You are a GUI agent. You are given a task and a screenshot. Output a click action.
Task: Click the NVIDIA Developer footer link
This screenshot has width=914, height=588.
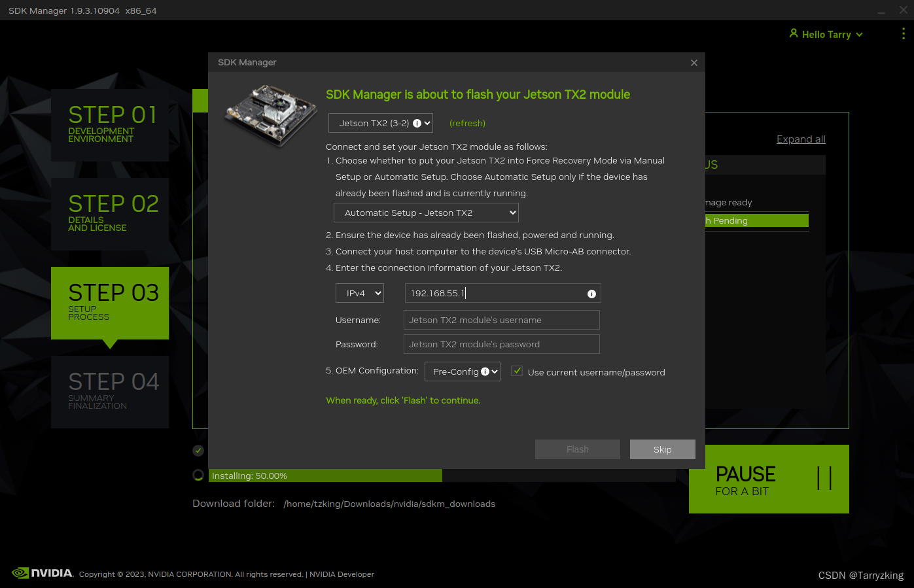[x=342, y=574]
